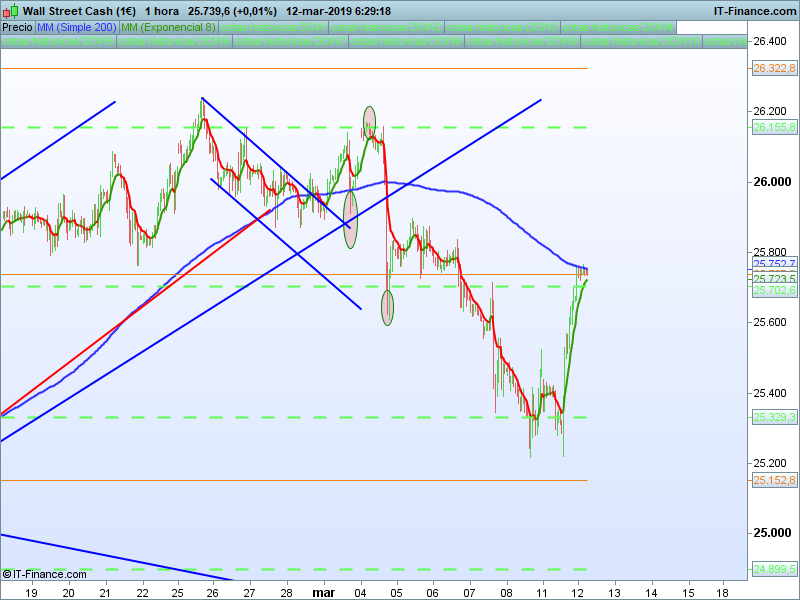Click the 26.000 price axis value
Viewport: 800px width, 600px height.
pyautogui.click(x=772, y=182)
